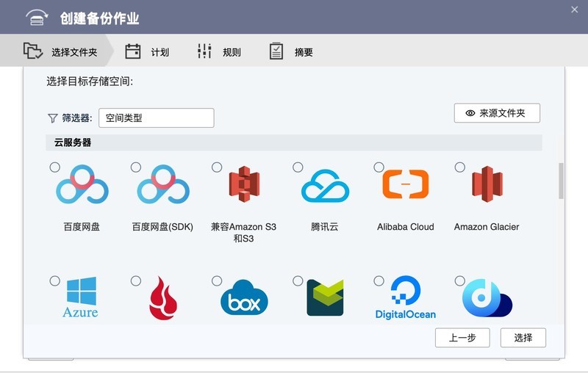Select the Box radio button

coord(217,281)
